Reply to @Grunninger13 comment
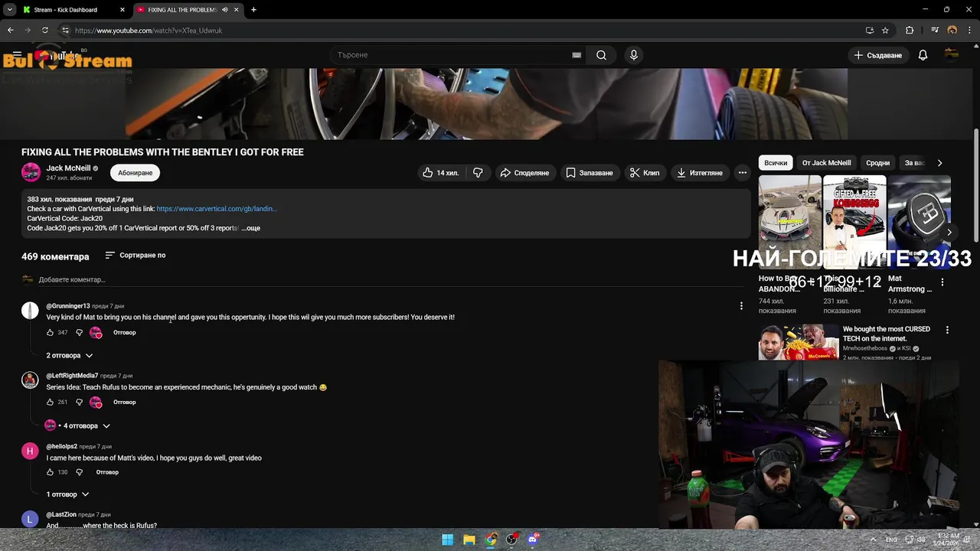Screen dimensions: 980x551 click(125, 332)
